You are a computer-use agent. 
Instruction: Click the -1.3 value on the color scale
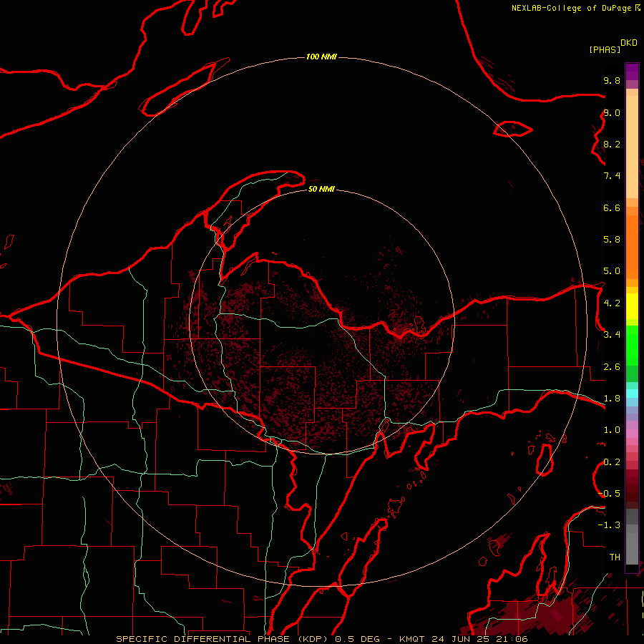[610, 525]
